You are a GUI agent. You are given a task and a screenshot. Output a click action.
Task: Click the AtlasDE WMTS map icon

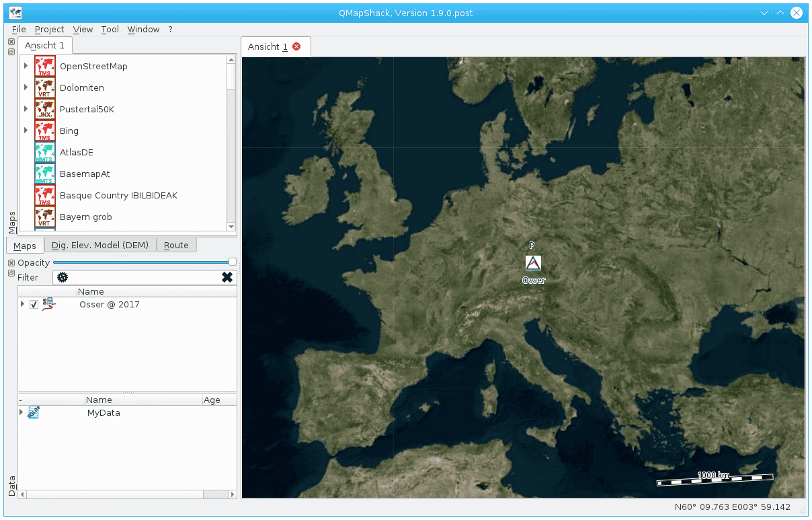click(44, 152)
